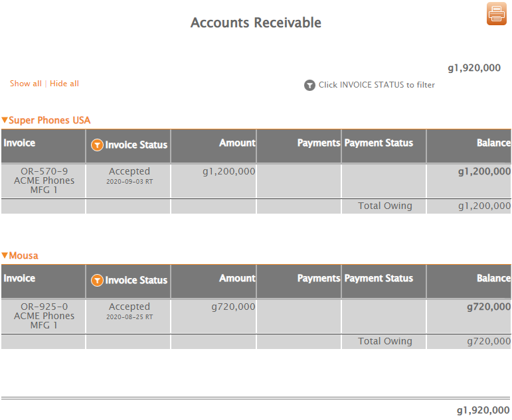
Task: Select the g720,000 amount for OR-925-0
Action: [232, 307]
